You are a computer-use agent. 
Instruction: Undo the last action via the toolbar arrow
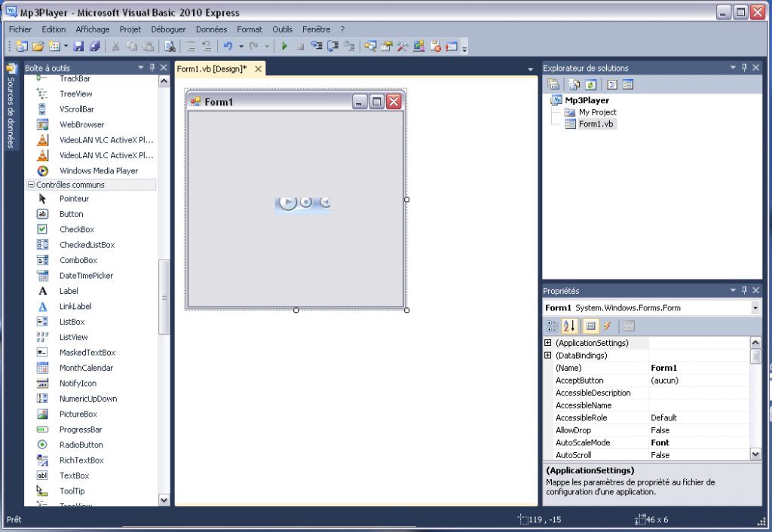[228, 46]
